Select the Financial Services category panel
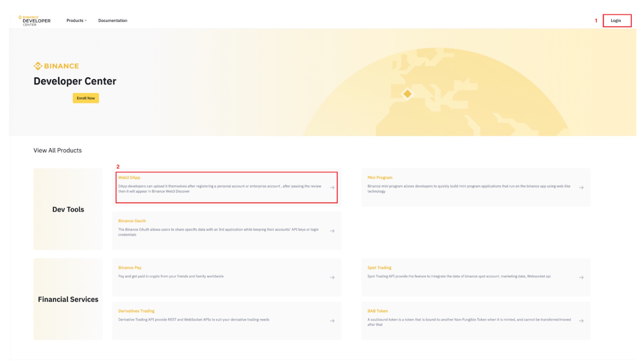Image resolution: width=644 pixels, height=361 pixels. pyautogui.click(x=68, y=299)
